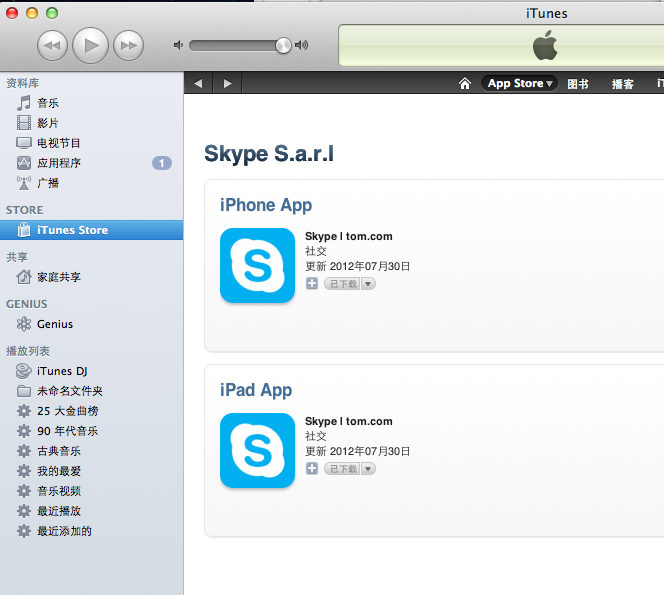Click the Next track fast-forward button
Image resolution: width=664 pixels, height=595 pixels.
coord(129,45)
